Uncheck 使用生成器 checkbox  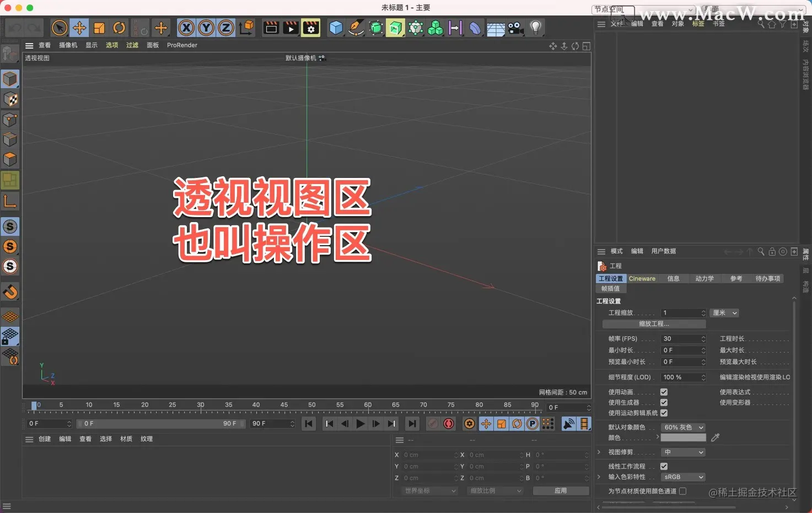[664, 403]
